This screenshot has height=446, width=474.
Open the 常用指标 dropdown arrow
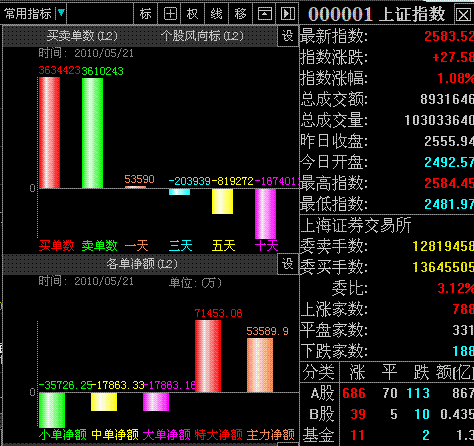tap(61, 13)
